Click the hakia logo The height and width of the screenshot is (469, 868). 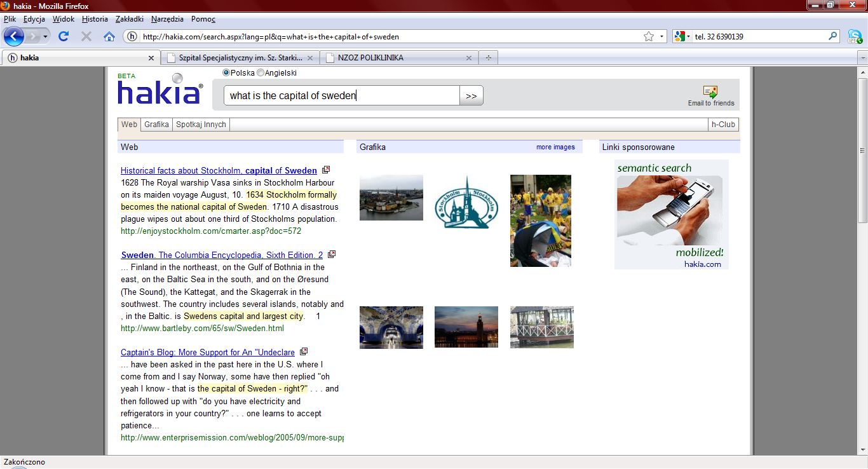160,89
